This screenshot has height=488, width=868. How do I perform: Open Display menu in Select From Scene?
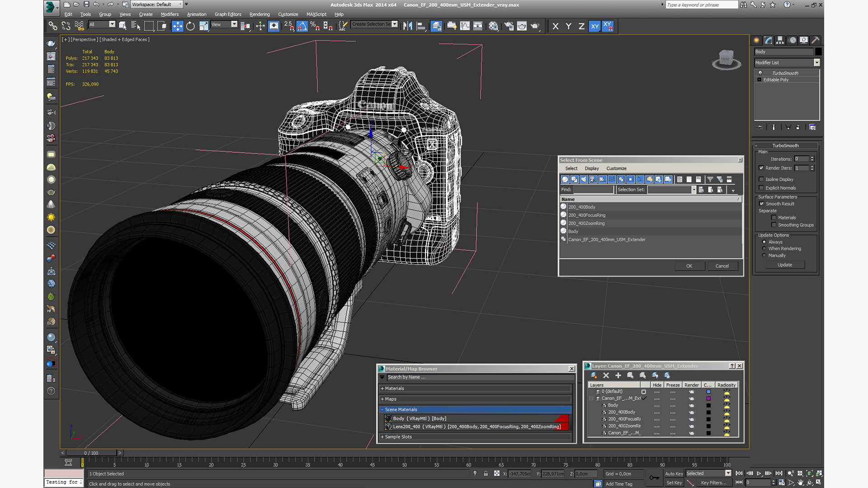click(x=592, y=169)
